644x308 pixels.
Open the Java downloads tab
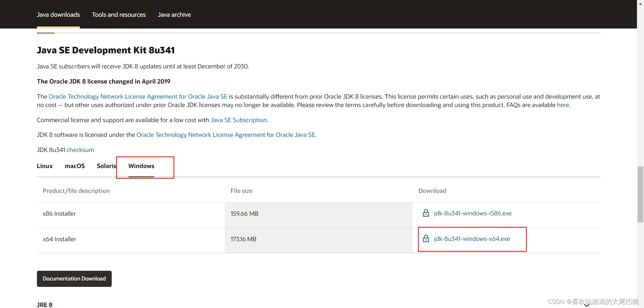(x=58, y=15)
